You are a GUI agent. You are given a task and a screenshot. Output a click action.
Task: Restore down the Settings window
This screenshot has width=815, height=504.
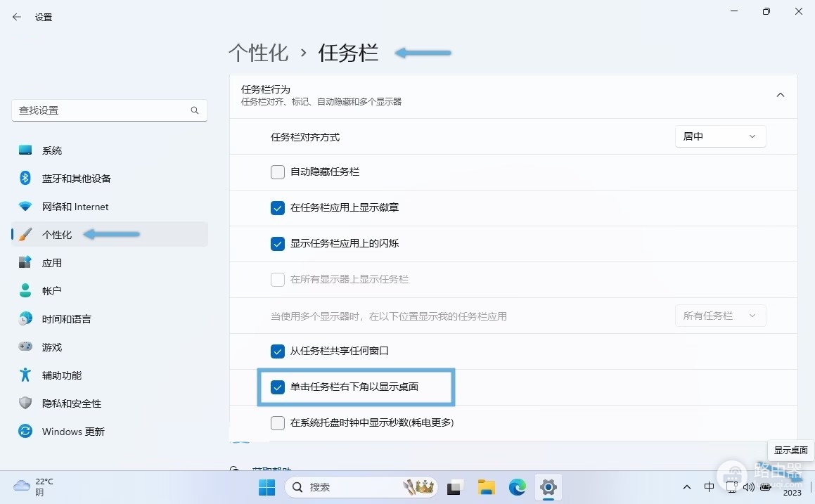(x=766, y=11)
